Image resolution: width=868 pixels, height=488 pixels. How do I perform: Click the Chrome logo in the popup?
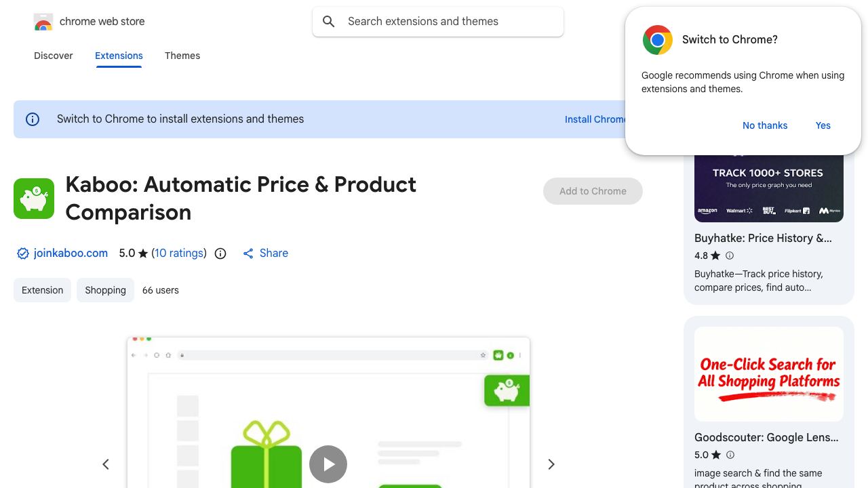(x=658, y=40)
